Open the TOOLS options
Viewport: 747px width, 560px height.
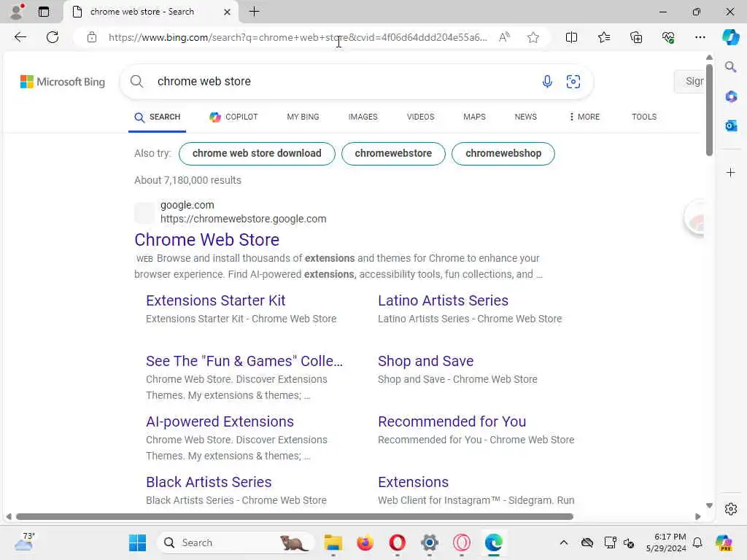coord(644,117)
